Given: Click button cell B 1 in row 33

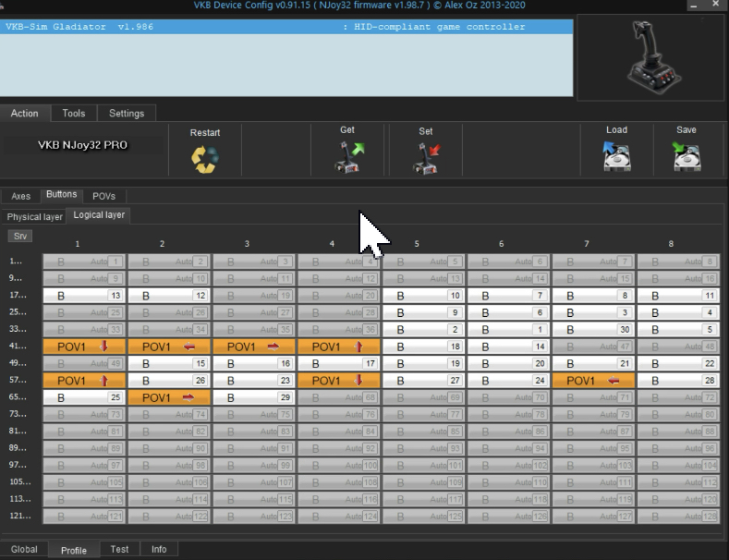Looking at the screenshot, I should pos(508,329).
